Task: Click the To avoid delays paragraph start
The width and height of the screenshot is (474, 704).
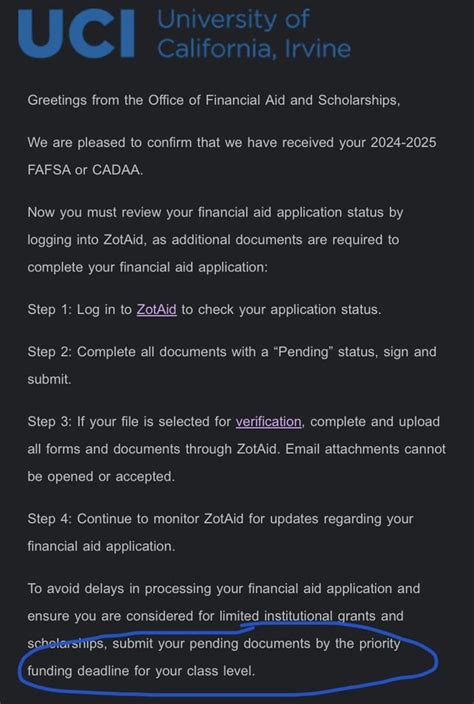Action: tap(76, 589)
